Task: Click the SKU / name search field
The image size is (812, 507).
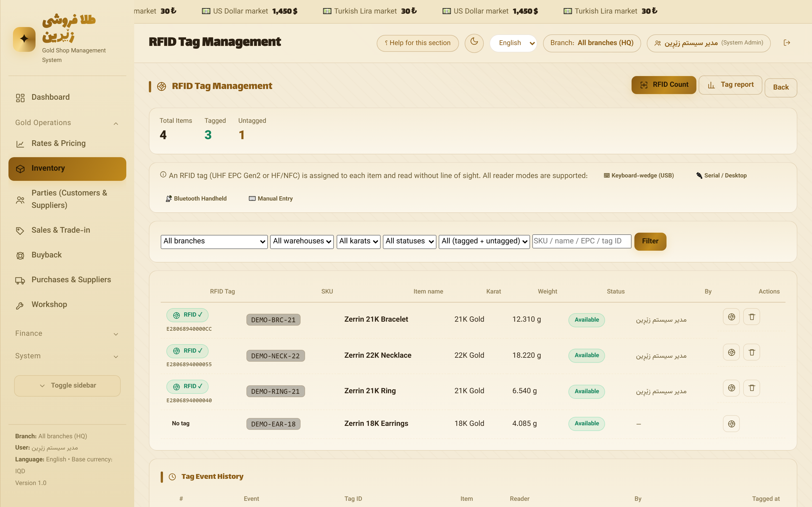Action: 581,241
